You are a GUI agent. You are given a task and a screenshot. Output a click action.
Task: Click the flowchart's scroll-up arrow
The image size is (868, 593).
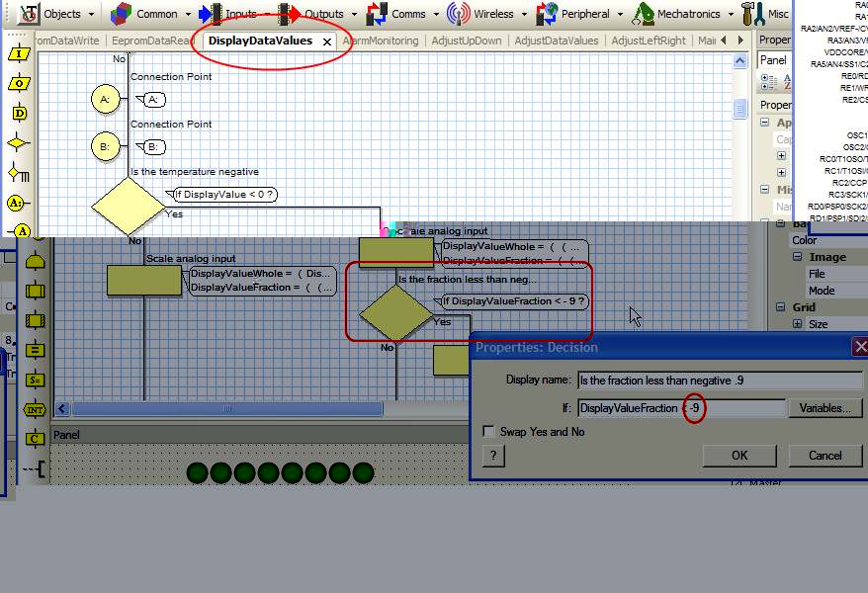739,61
